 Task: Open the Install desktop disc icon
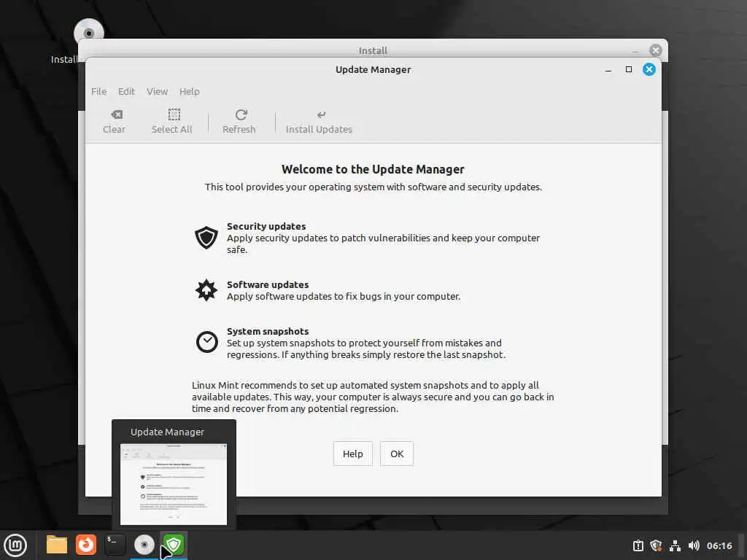point(88,34)
